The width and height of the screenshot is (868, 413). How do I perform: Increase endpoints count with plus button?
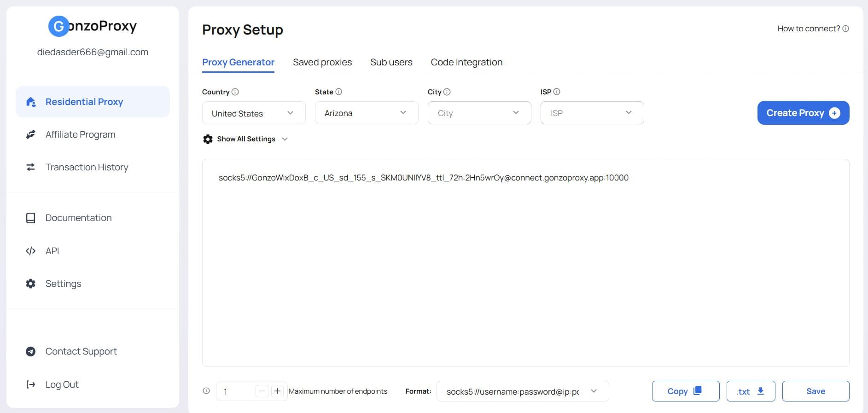click(x=277, y=391)
